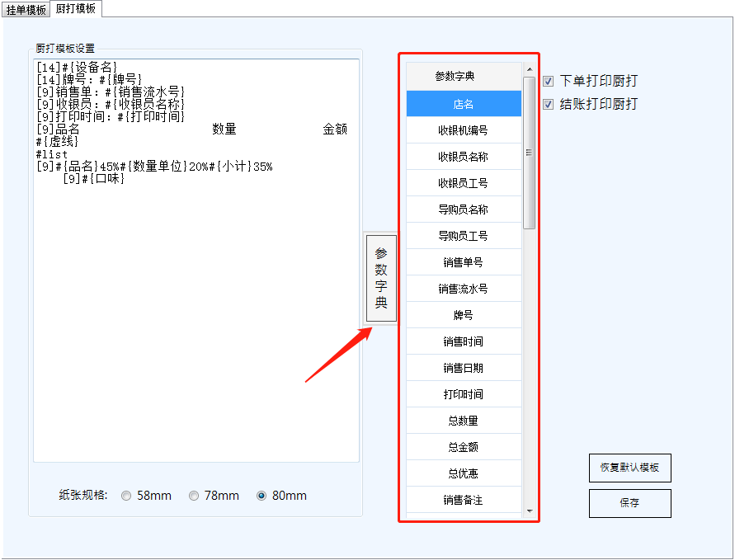
Task: Click the parameter list scroll-up arrow
Action: [x=530, y=69]
